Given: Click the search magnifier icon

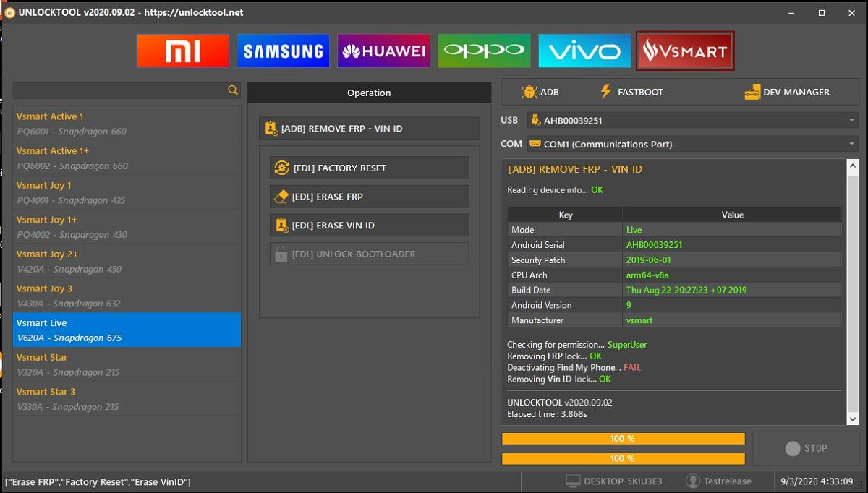Looking at the screenshot, I should [x=233, y=90].
